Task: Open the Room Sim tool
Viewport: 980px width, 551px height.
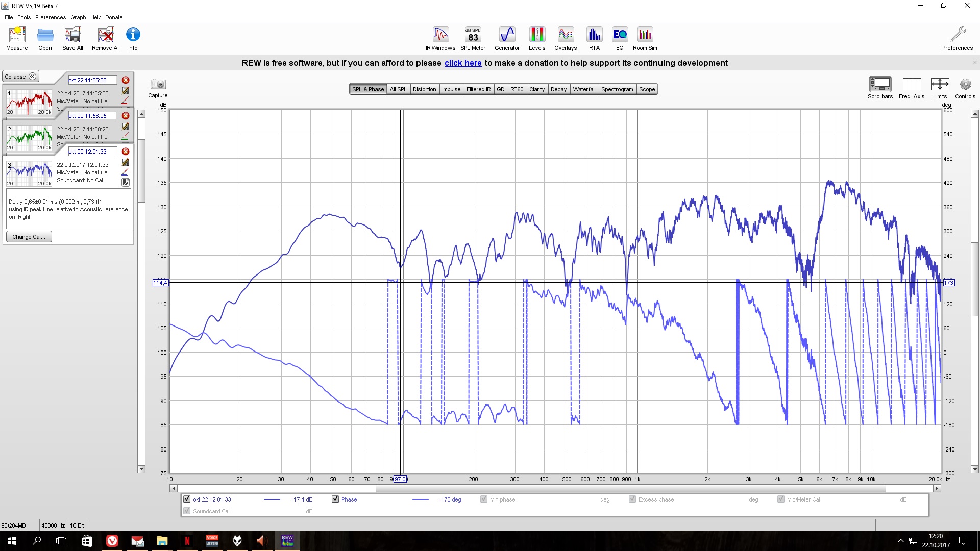Action: click(645, 39)
